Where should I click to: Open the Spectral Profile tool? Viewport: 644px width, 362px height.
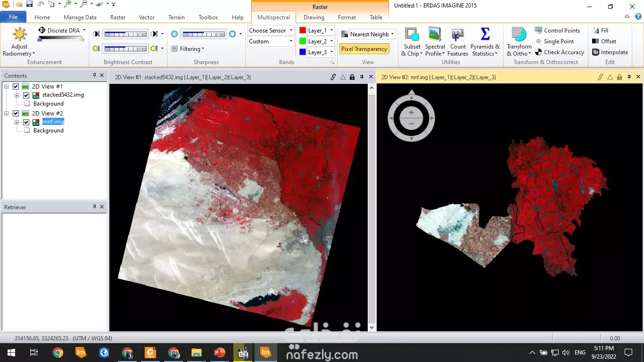point(434,41)
